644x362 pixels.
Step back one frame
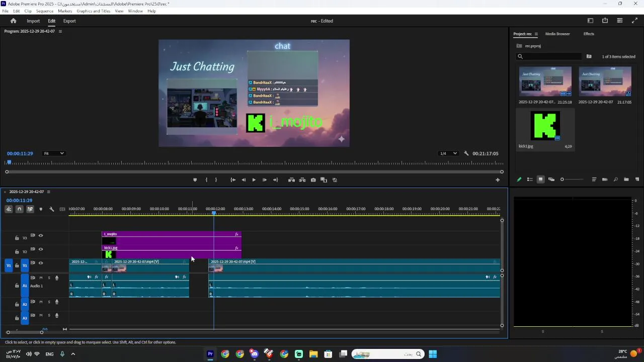click(244, 180)
